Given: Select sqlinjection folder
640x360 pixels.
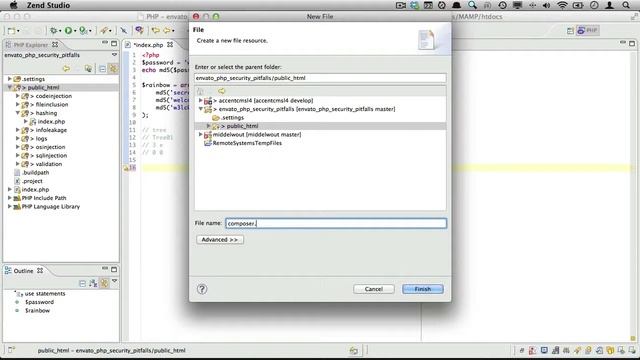Looking at the screenshot, I should (51, 156).
